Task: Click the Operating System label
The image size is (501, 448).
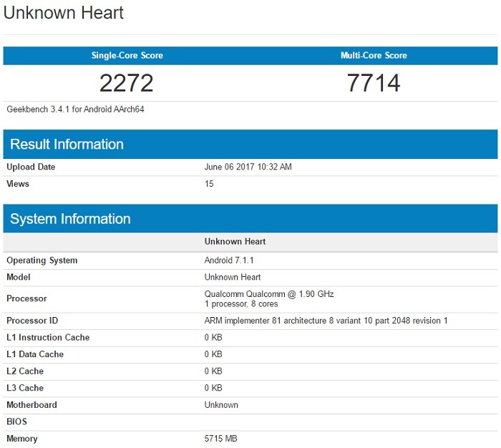Action: pos(42,260)
